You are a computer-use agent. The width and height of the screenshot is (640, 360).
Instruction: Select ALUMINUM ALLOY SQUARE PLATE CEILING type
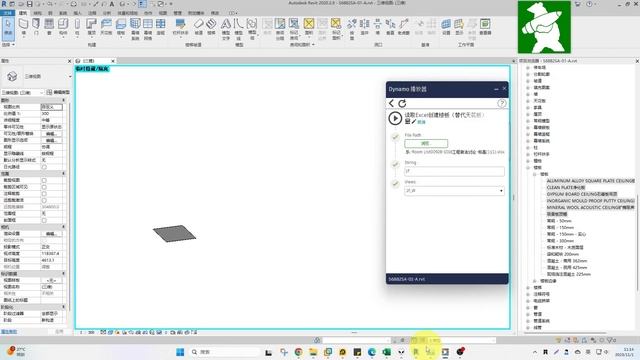(x=591, y=181)
